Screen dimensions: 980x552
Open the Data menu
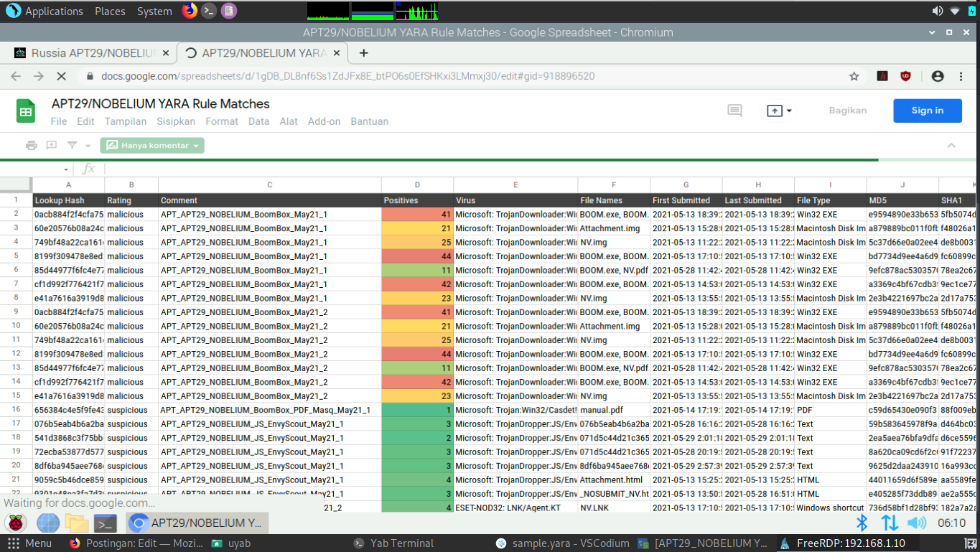[x=259, y=121]
